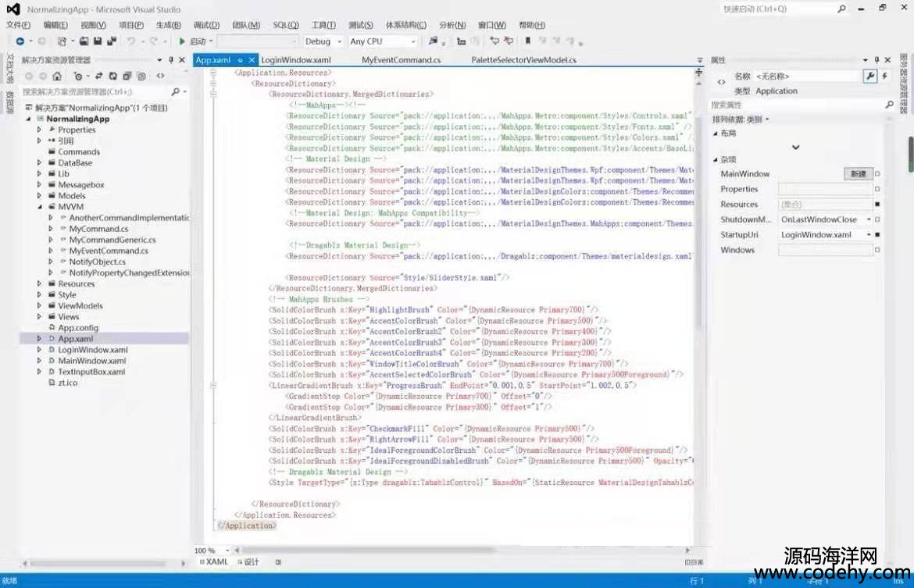The width and height of the screenshot is (914, 588).
Task: Open the ShutdownMode OnLastWindowClose dropdown
Action: [x=868, y=219]
